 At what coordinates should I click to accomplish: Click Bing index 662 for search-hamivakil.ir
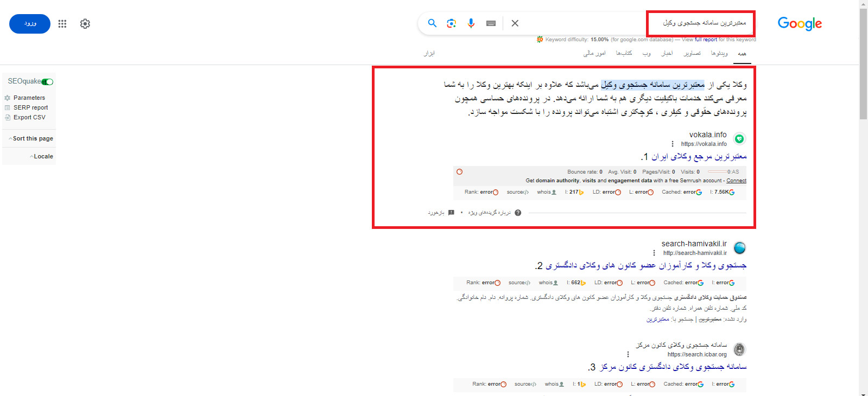click(x=576, y=283)
